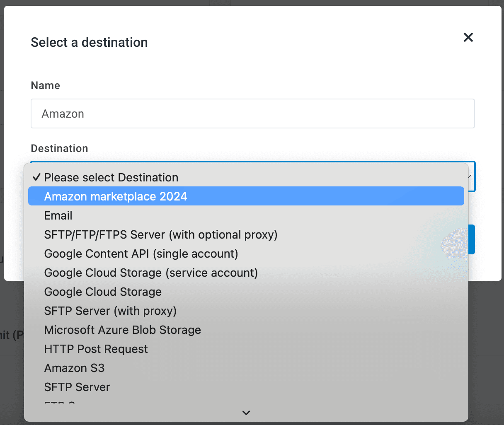Image resolution: width=504 pixels, height=425 pixels.
Task: Select Microsoft Azure Blob Storage
Action: tap(122, 330)
